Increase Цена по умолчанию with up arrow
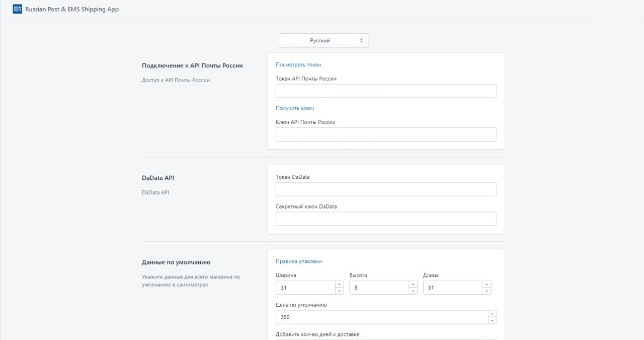 pyautogui.click(x=493, y=314)
